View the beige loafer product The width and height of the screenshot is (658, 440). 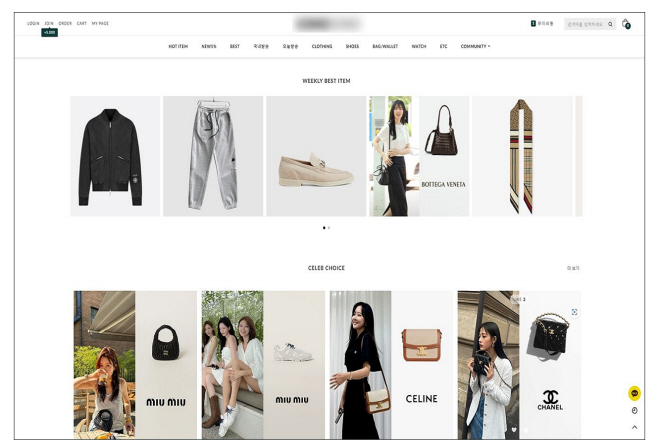316,156
